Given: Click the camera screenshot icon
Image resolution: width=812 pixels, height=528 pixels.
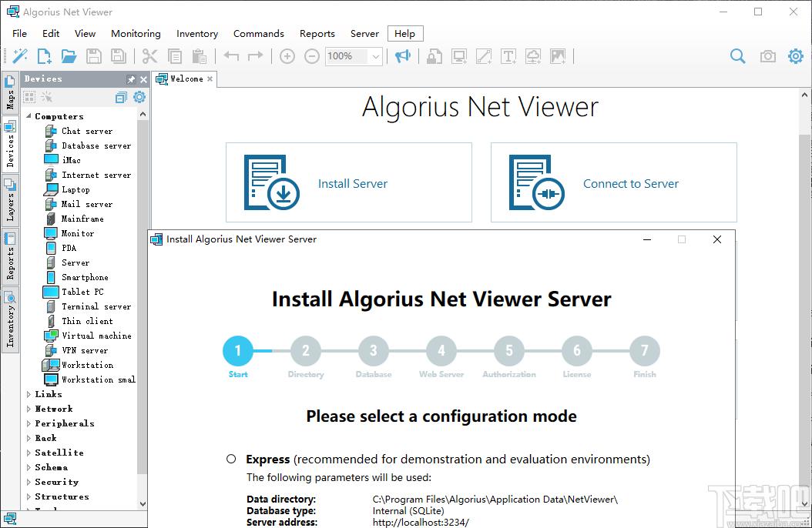Looking at the screenshot, I should click(x=767, y=56).
